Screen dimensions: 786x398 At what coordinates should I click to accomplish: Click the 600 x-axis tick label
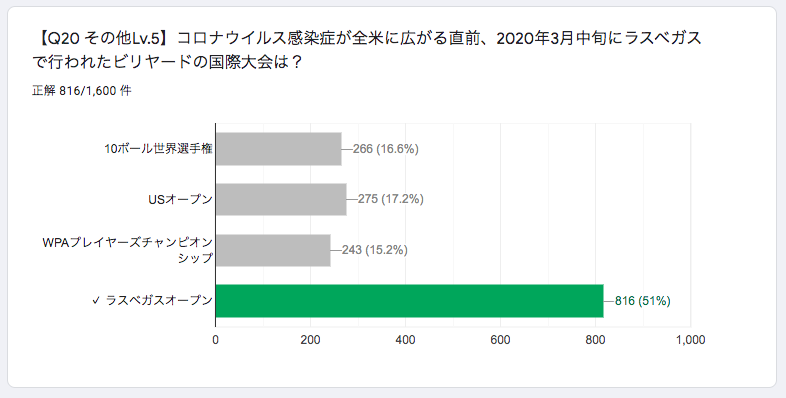click(x=500, y=340)
